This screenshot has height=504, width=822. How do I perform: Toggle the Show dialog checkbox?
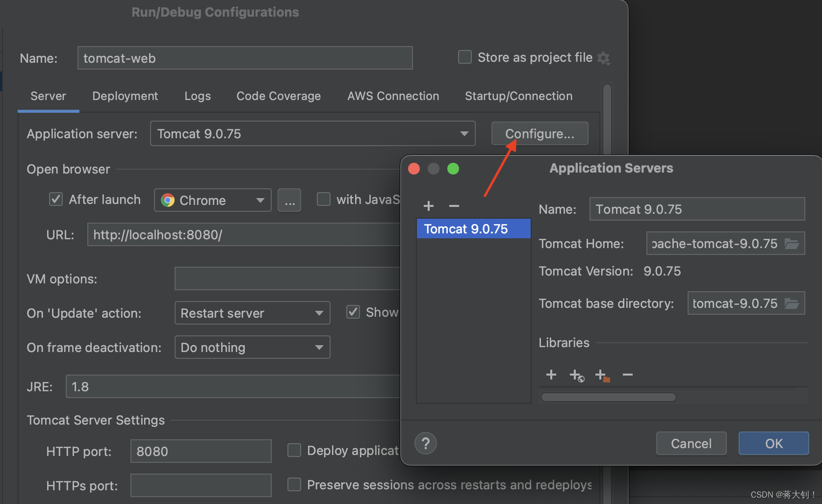(353, 312)
